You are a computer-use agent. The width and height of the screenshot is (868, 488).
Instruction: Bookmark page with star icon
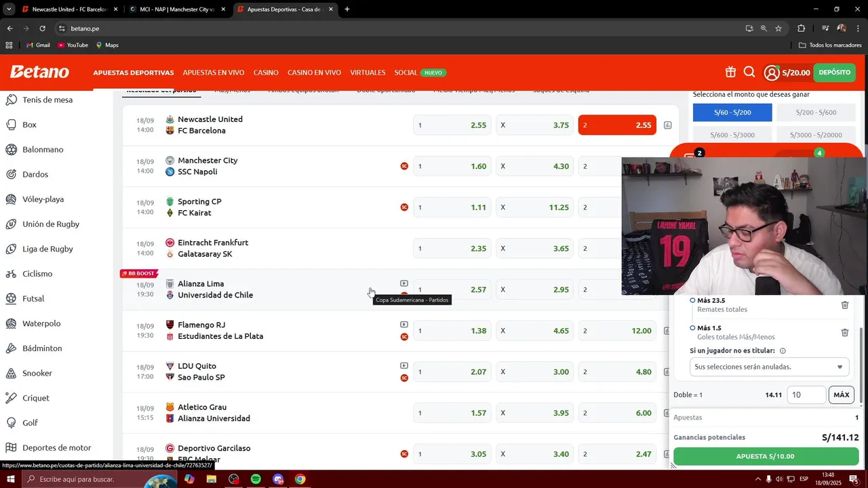(x=778, y=28)
